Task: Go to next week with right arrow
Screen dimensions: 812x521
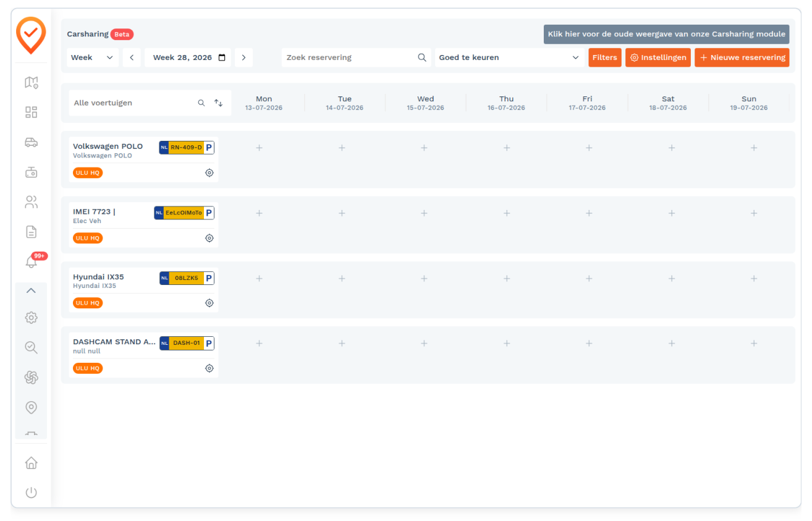Action: [243, 57]
